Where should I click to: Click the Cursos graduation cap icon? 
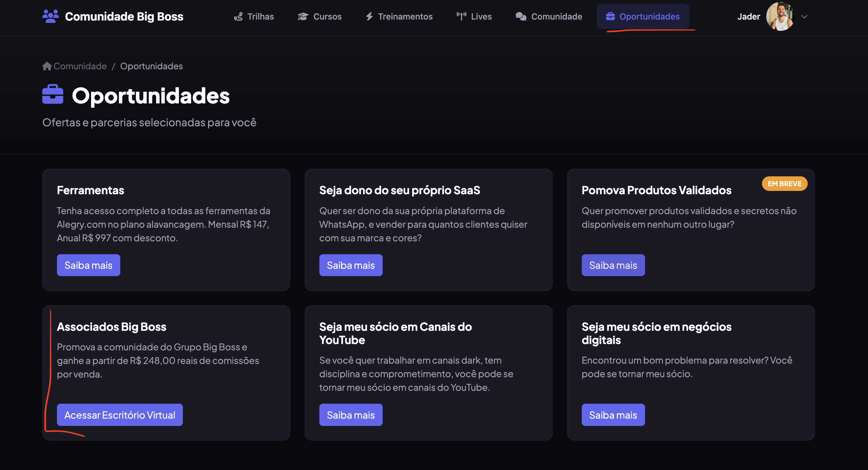(x=303, y=17)
